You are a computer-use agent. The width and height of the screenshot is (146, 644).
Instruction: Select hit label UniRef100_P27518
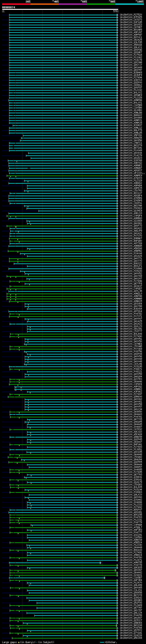coord(131,55)
